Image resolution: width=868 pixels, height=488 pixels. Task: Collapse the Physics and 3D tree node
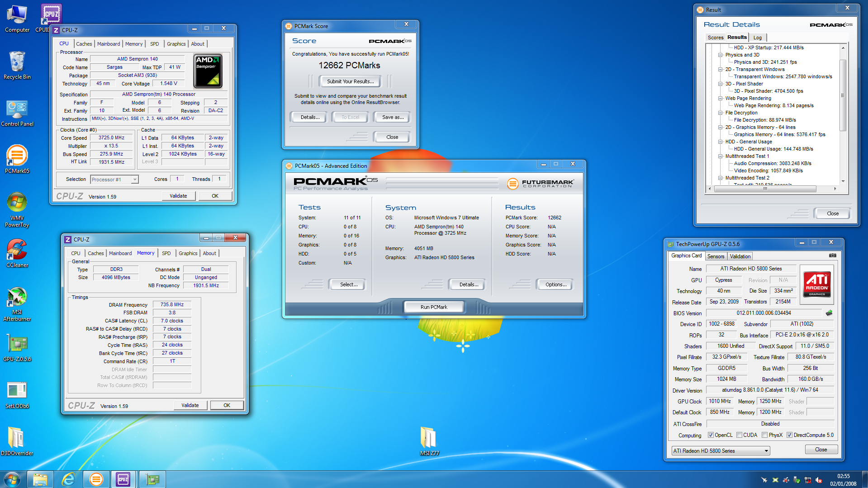coord(721,55)
